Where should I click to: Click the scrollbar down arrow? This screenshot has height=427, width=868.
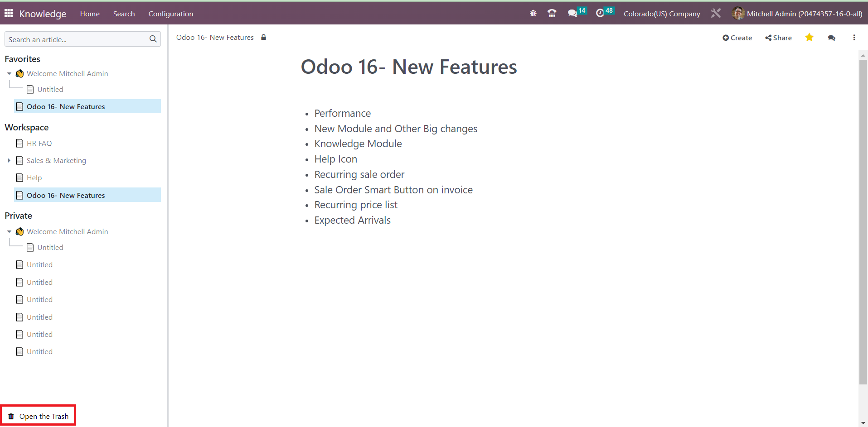(863, 423)
